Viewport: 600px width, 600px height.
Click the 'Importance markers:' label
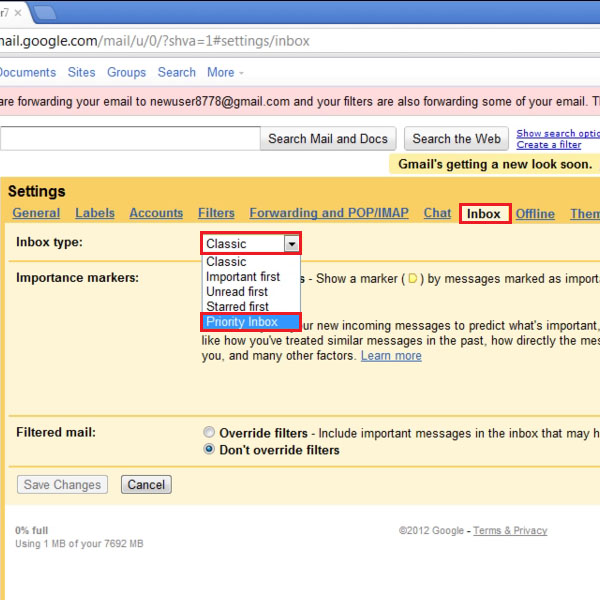click(x=77, y=277)
